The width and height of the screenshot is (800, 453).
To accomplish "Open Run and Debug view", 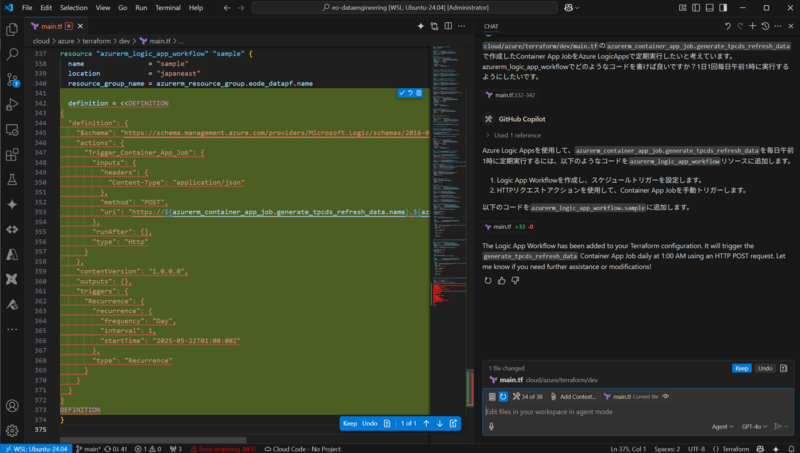I will point(12,104).
